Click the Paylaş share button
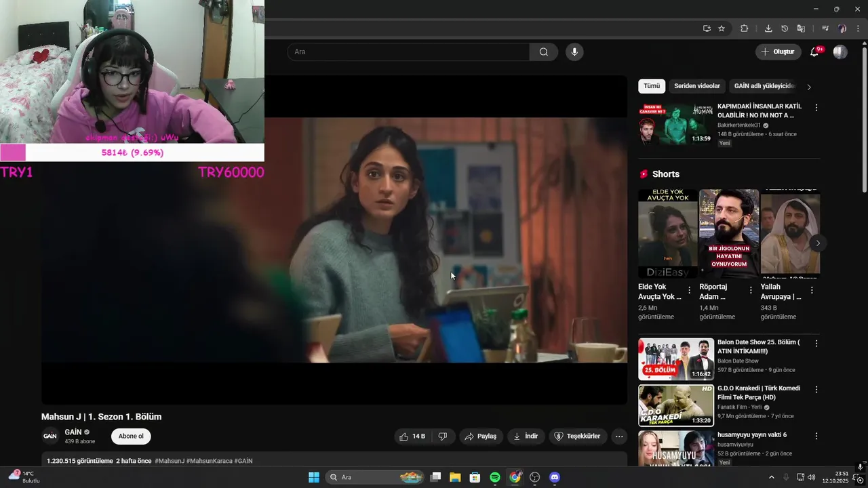868x488 pixels. pyautogui.click(x=481, y=436)
